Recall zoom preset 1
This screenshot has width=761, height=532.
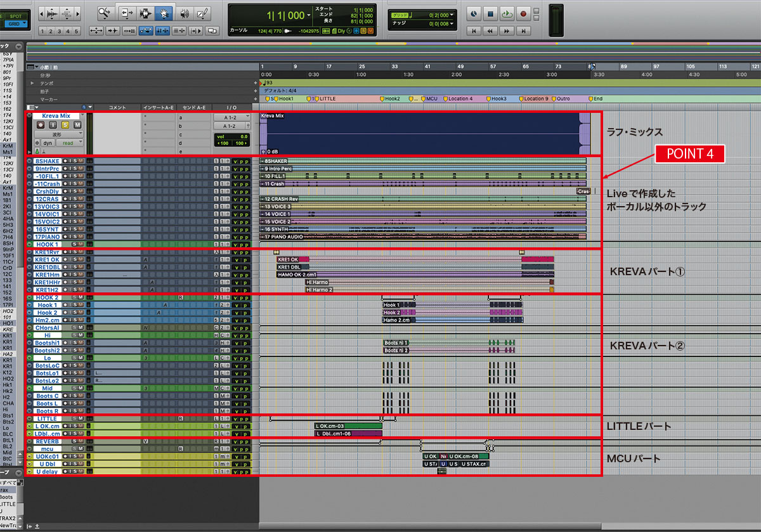(42, 31)
